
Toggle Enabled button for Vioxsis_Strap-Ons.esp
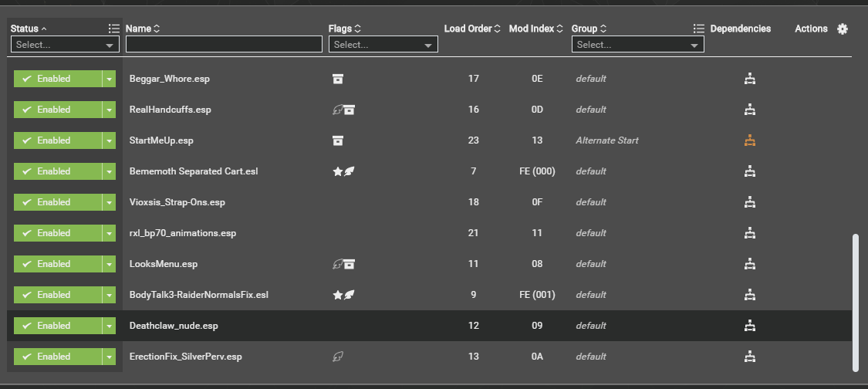pos(58,202)
